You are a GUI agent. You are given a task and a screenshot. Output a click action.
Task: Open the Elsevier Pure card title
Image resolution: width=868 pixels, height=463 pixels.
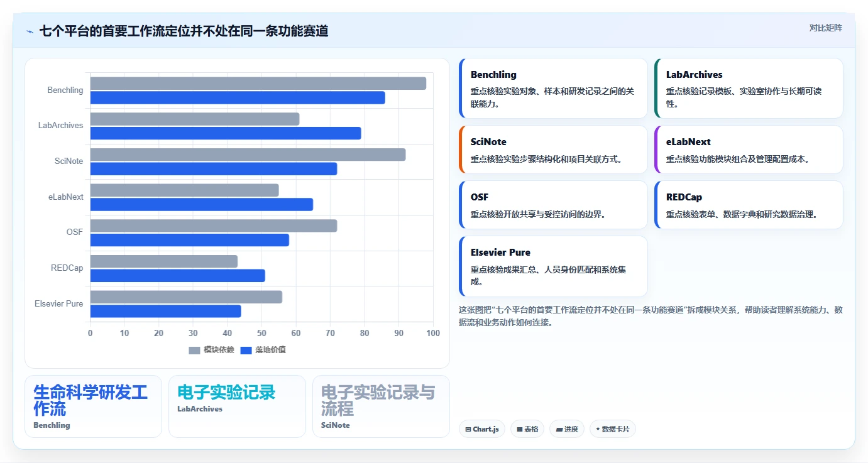click(x=500, y=253)
